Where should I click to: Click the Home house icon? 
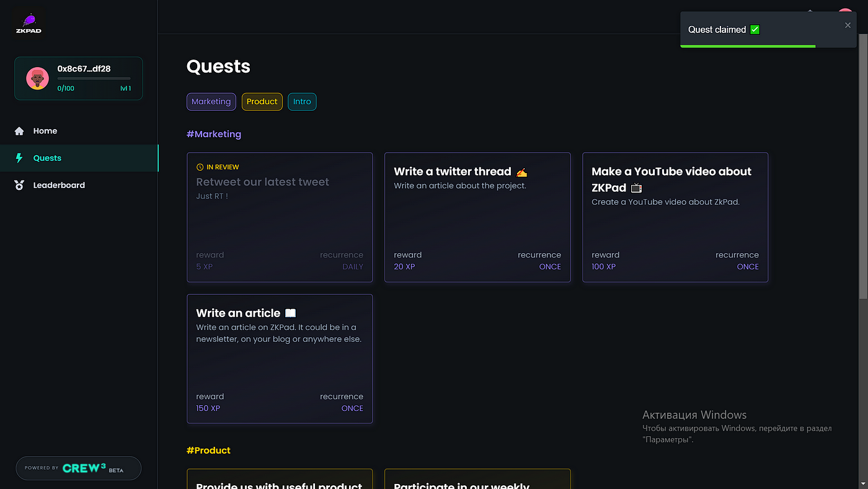click(x=19, y=131)
